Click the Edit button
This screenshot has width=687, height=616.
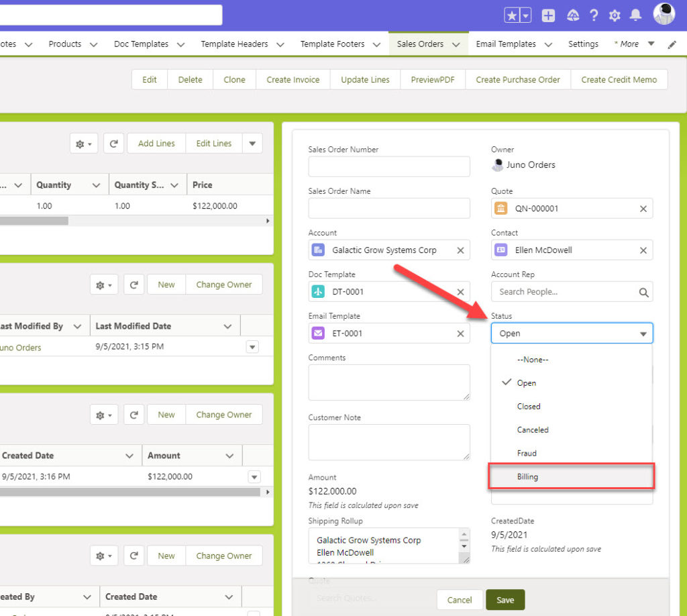click(x=150, y=79)
